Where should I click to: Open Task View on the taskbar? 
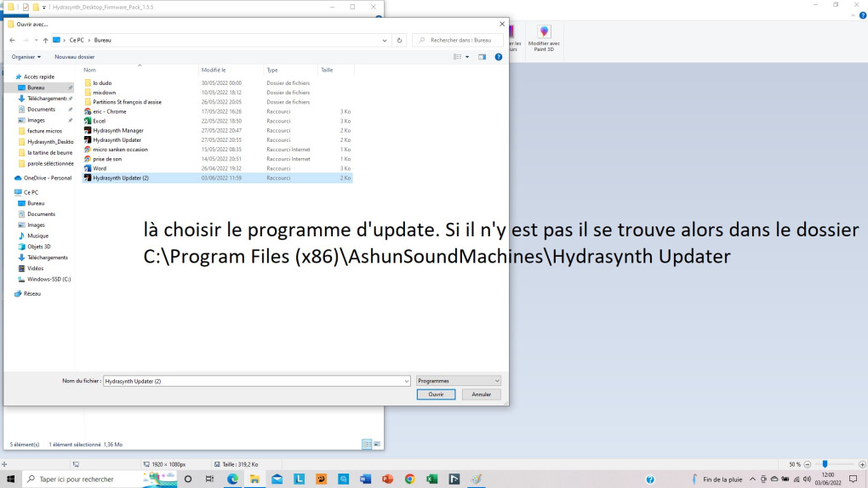210,479
